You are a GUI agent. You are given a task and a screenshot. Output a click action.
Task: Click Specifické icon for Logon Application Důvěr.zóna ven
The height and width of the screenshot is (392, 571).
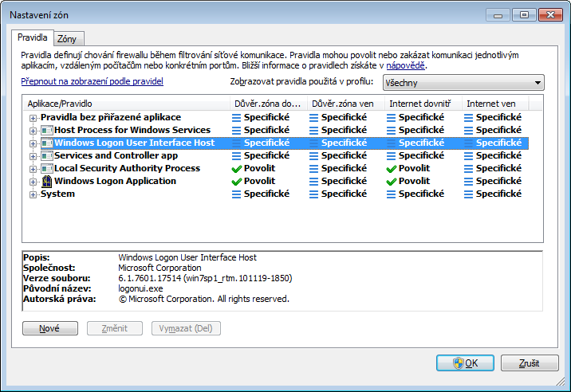click(314, 181)
